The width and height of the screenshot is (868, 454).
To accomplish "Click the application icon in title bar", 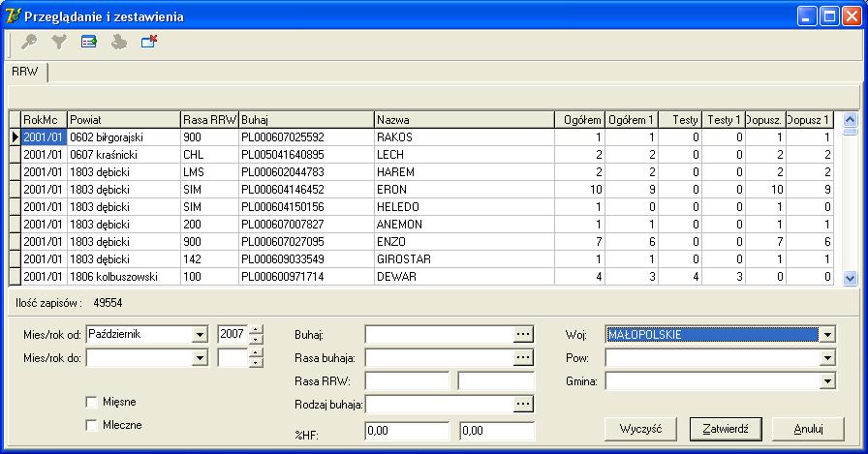I will pos(13,16).
